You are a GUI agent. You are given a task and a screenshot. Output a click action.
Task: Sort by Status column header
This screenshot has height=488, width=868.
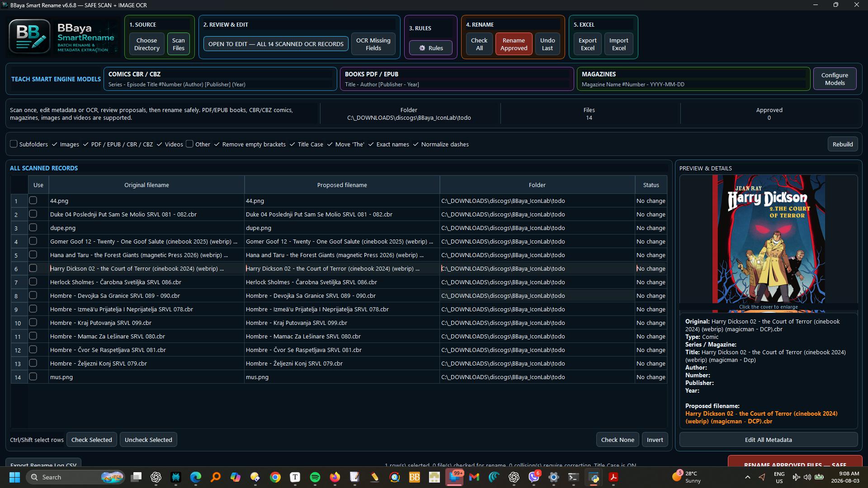(x=651, y=185)
